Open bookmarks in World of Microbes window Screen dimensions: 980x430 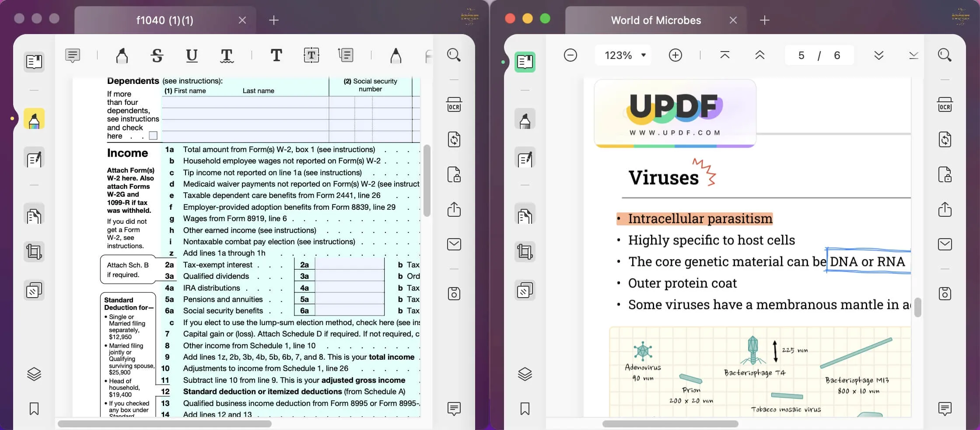click(525, 409)
